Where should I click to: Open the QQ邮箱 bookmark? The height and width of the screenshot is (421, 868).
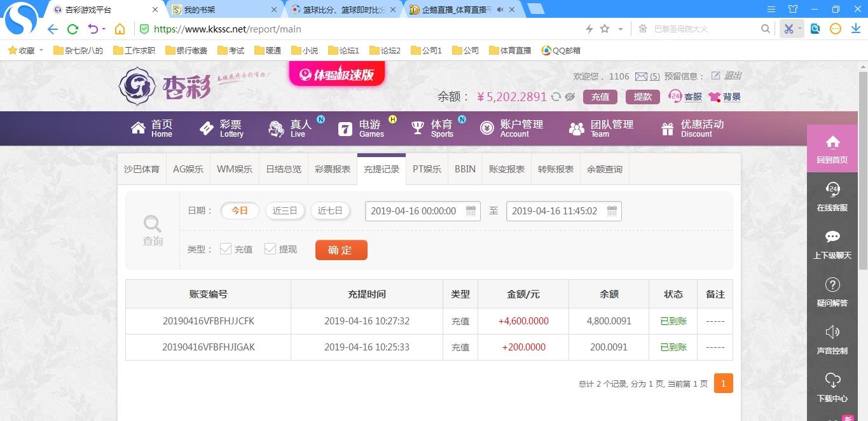coord(561,50)
